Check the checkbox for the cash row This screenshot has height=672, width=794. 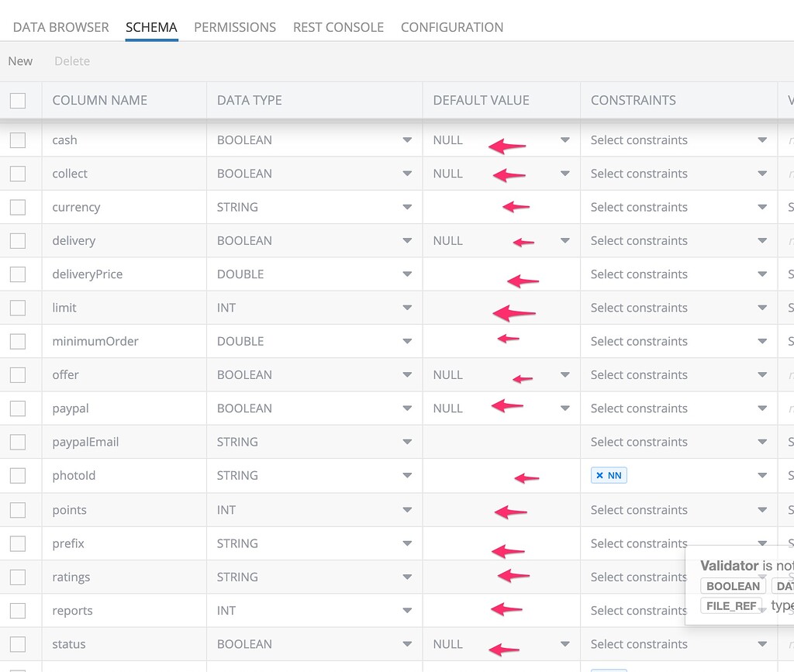(18, 140)
